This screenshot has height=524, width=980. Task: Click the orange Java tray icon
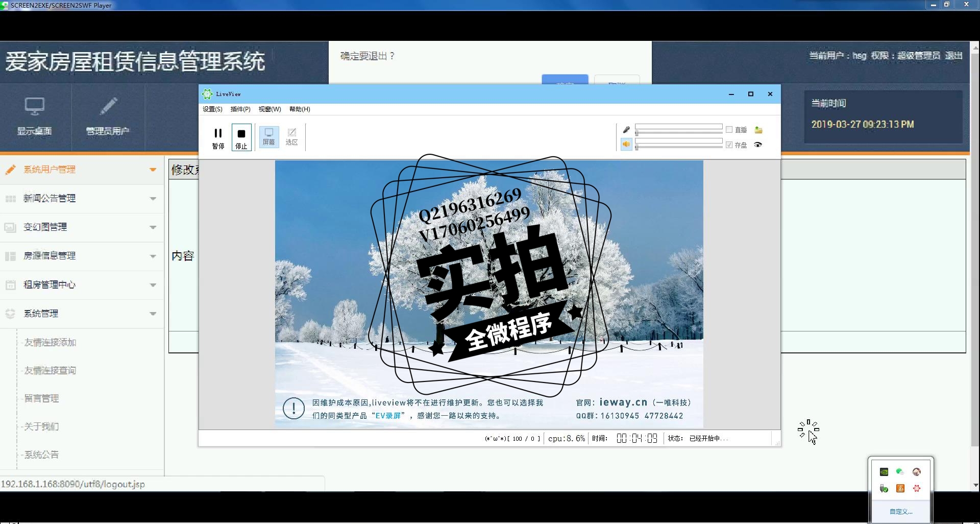[900, 489]
